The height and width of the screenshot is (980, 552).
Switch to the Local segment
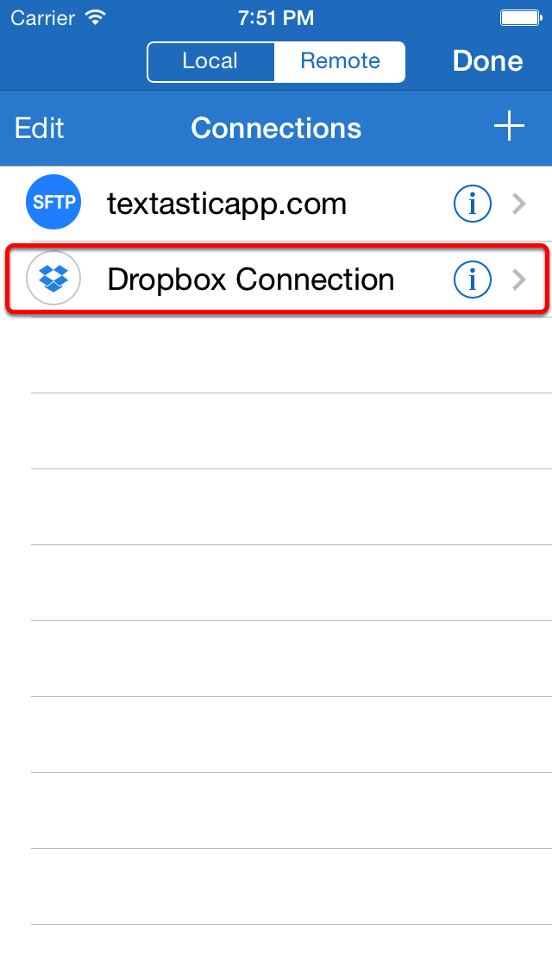tap(210, 61)
